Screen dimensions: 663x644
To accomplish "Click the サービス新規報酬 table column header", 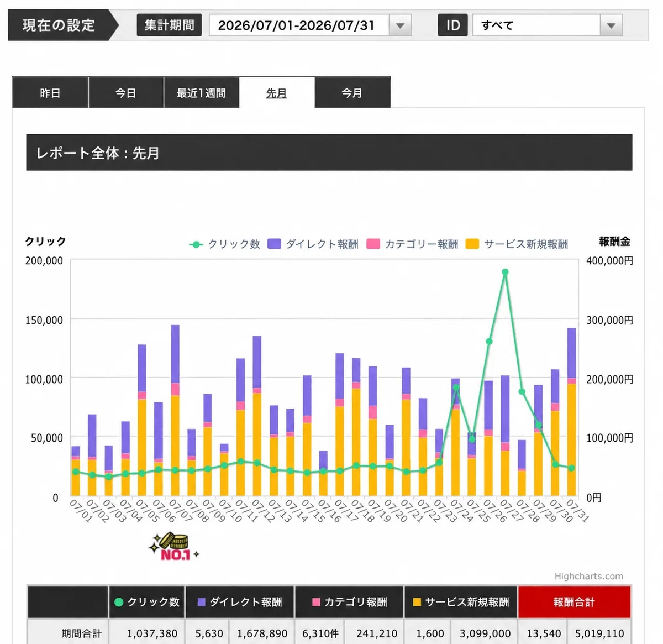I will coord(461,602).
